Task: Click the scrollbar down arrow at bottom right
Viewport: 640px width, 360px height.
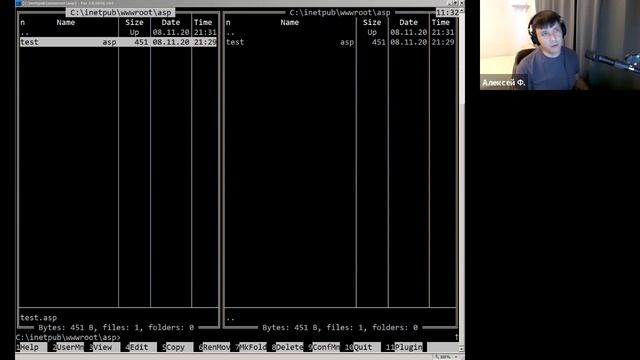Action: 462,349
